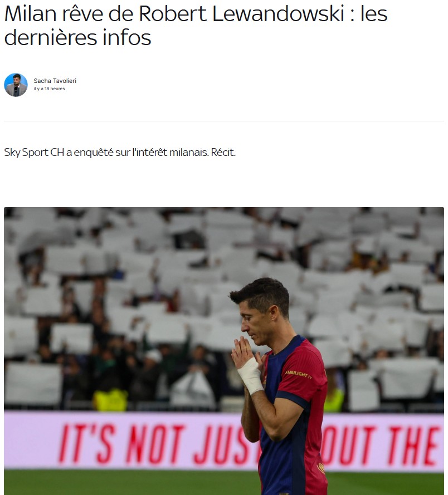448x495 pixels.
Task: Click the word "Milan" in the headline
Action: [31, 14]
